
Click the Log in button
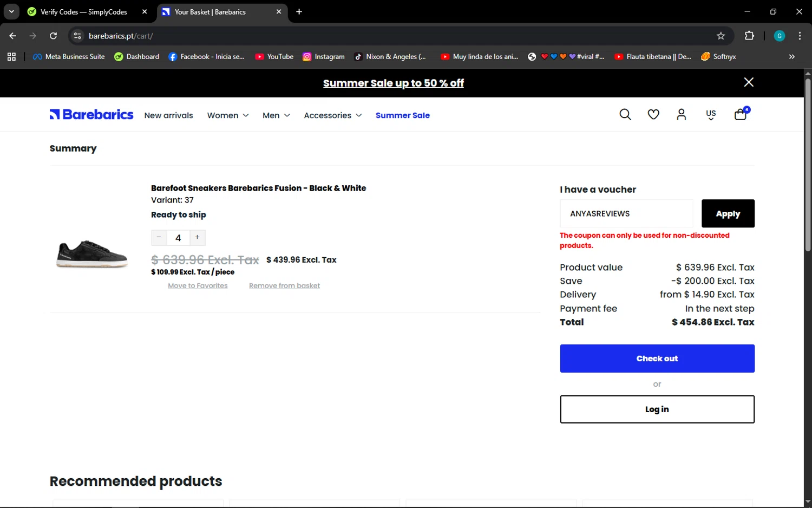coord(657,409)
